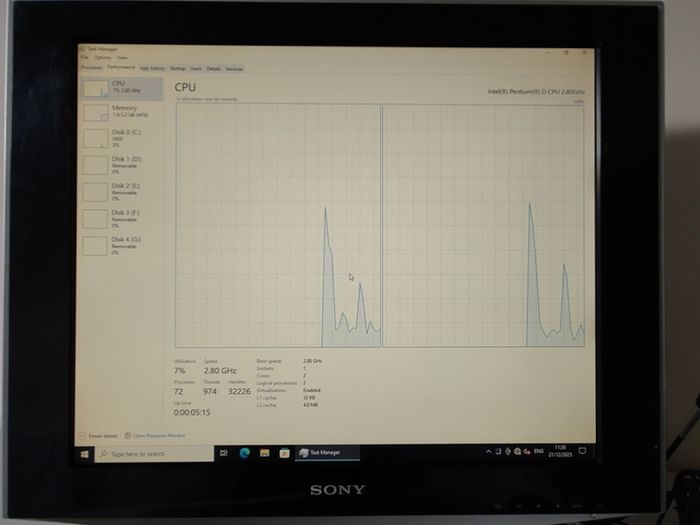Click the Windows Start button
700x525 pixels.
(84, 454)
